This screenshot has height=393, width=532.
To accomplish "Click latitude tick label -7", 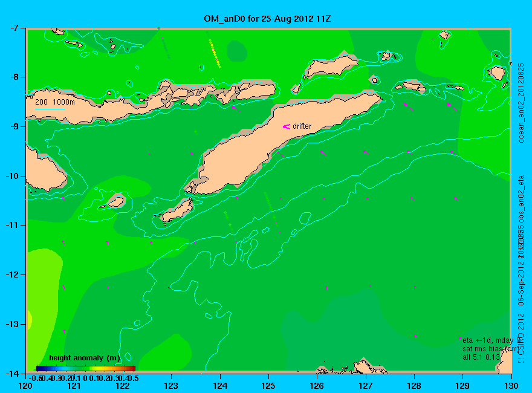I will click(x=15, y=28).
